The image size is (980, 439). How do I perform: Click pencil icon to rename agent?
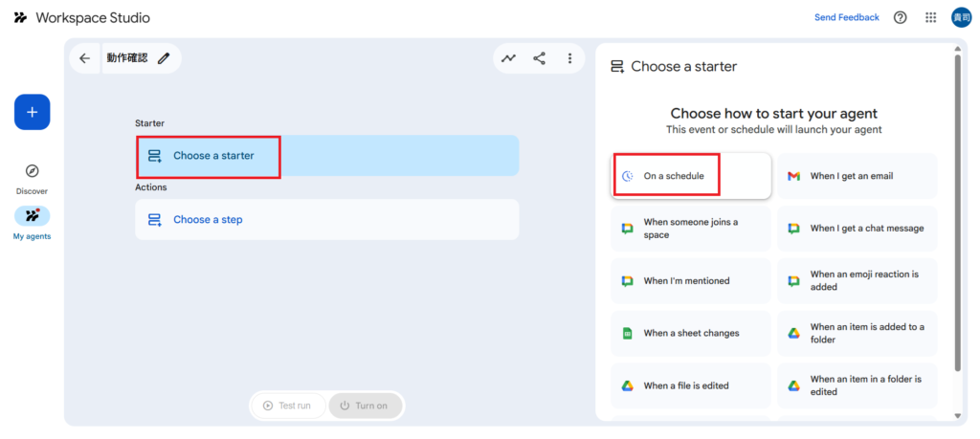coord(164,58)
